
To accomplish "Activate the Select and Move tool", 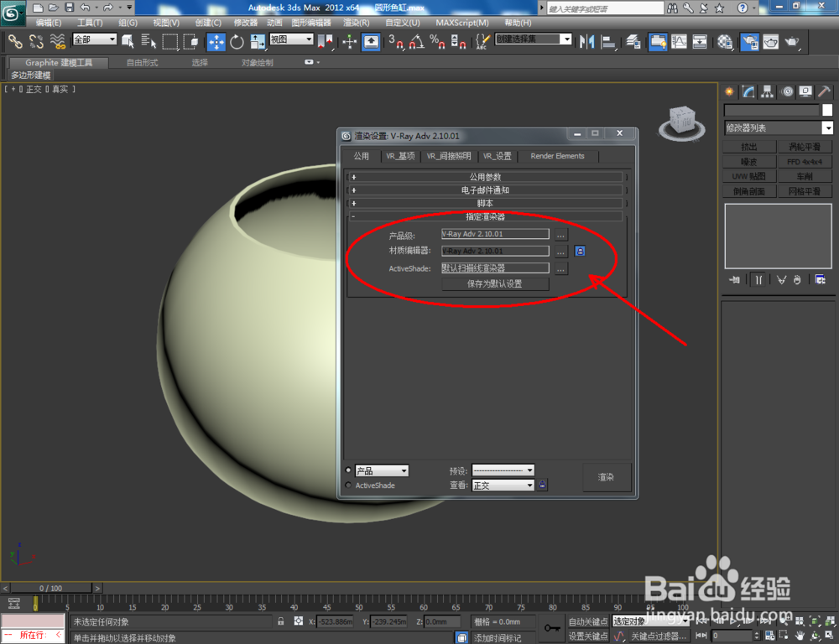I will click(216, 42).
